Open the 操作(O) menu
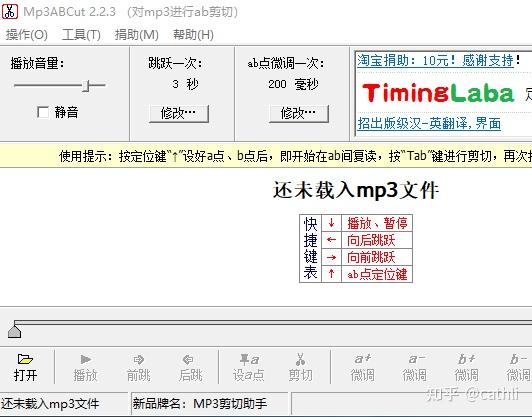 click(26, 35)
